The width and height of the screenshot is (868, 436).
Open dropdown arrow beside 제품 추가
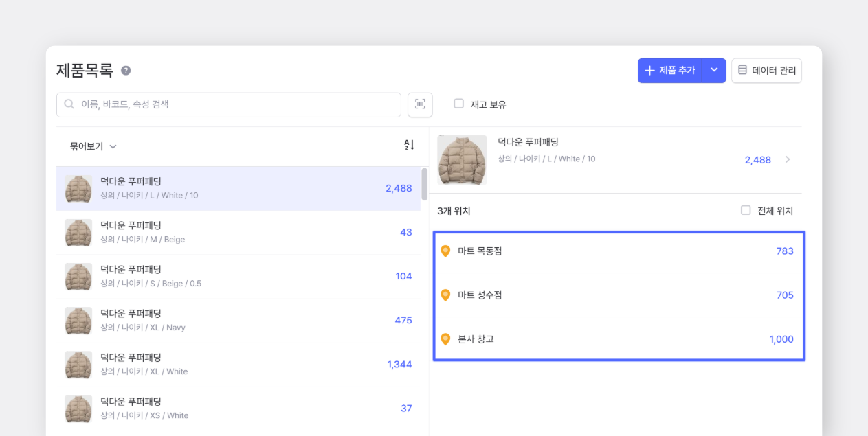click(x=714, y=70)
